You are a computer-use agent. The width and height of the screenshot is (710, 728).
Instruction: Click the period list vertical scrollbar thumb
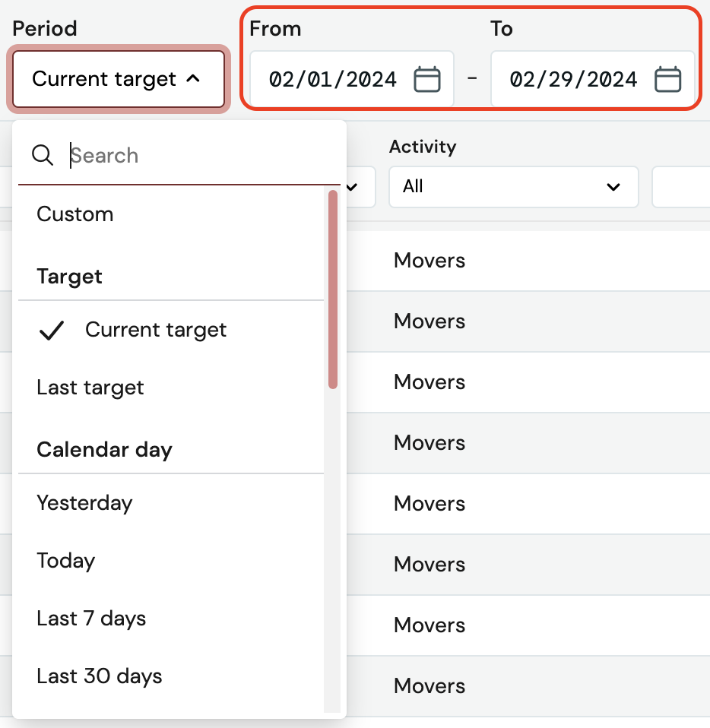(x=332, y=289)
